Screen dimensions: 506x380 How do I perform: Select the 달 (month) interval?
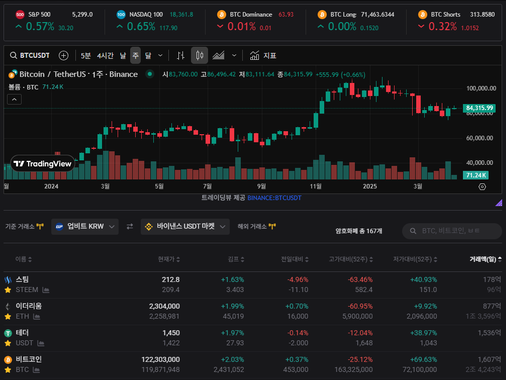(148, 56)
